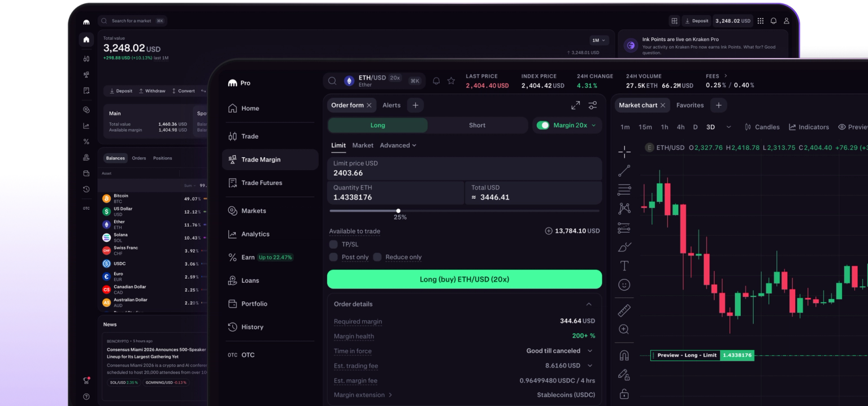This screenshot has width=868, height=406.
Task: Click the Kraken Pro logo
Action: click(239, 83)
